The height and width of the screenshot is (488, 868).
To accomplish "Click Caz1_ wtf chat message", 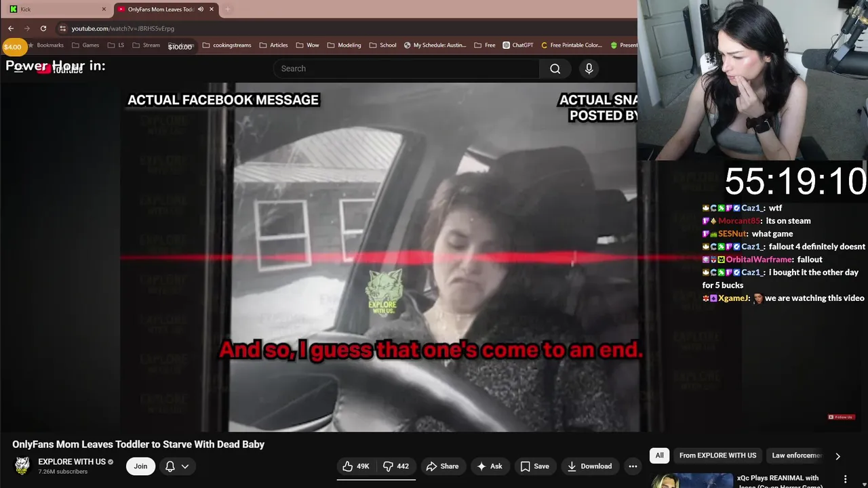I will coord(743,208).
